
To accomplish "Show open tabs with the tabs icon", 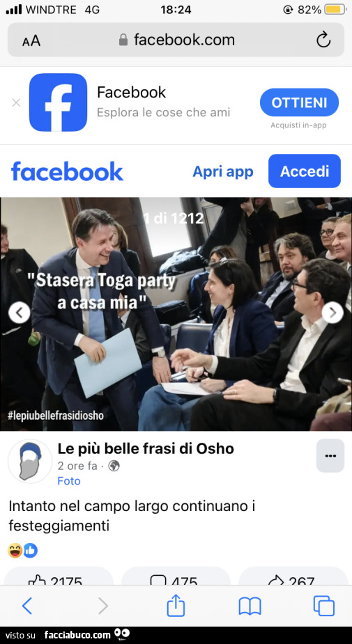I will click(324, 606).
